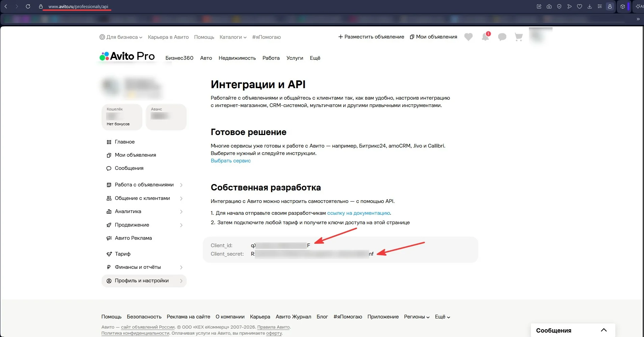Open Мои объявления in the header
Viewport: 644px width, 337px height.
click(x=433, y=37)
